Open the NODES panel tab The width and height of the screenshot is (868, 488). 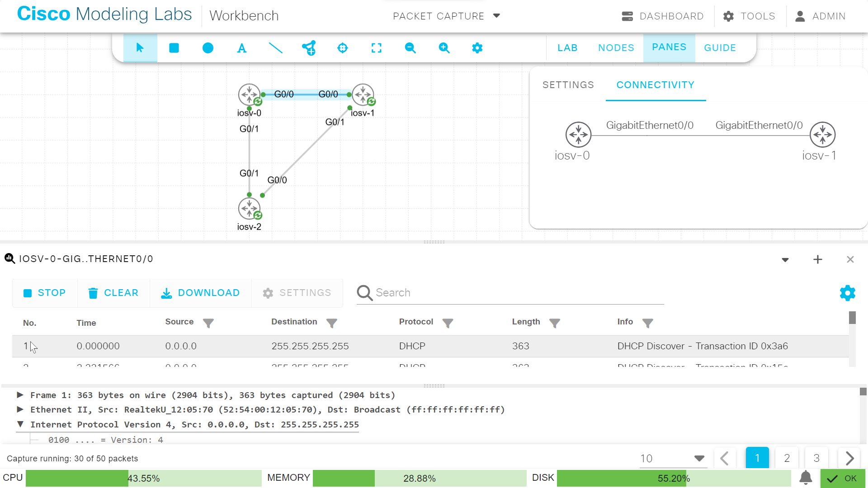tap(617, 47)
